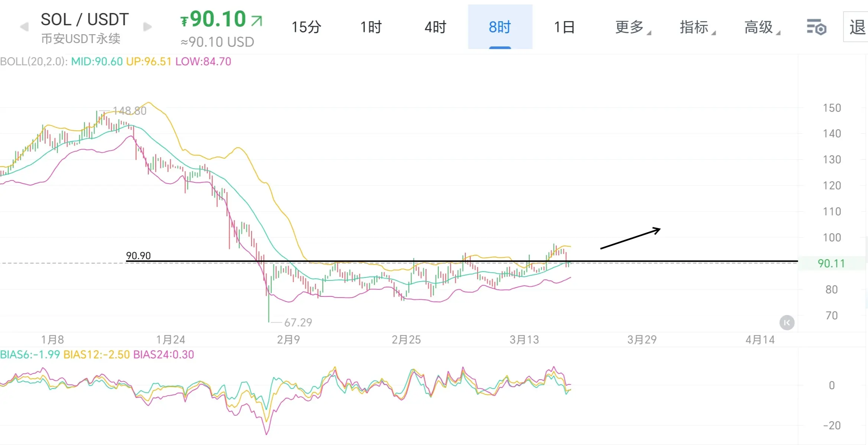Select the 15分 timeframe tab

click(306, 27)
